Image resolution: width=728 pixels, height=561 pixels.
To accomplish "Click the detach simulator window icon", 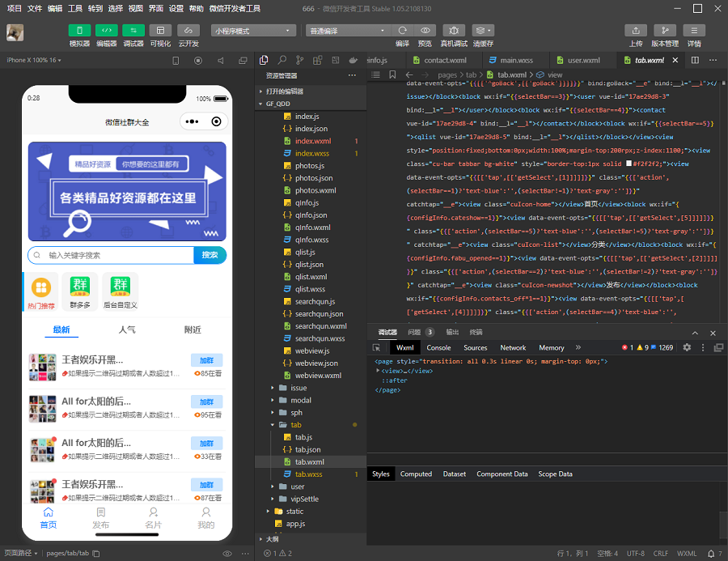I will point(243,61).
